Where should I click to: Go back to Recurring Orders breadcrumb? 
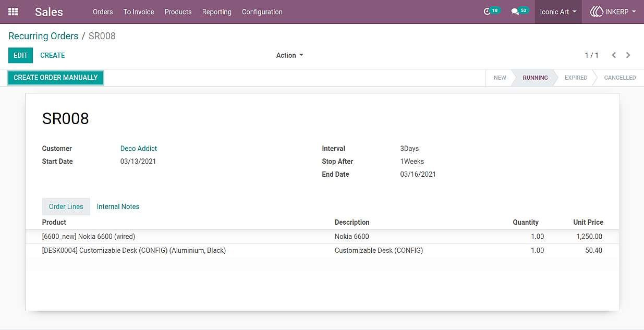pos(43,36)
